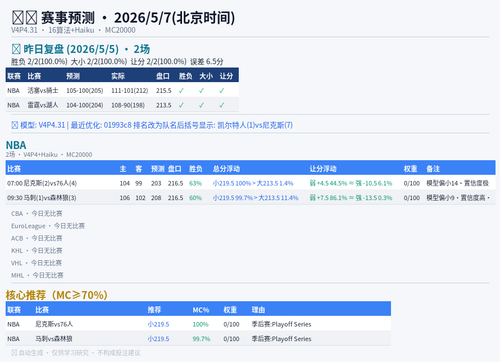This screenshot has height=362, width=500.
Task: Click the NBA section heading
Action: click(16, 145)
